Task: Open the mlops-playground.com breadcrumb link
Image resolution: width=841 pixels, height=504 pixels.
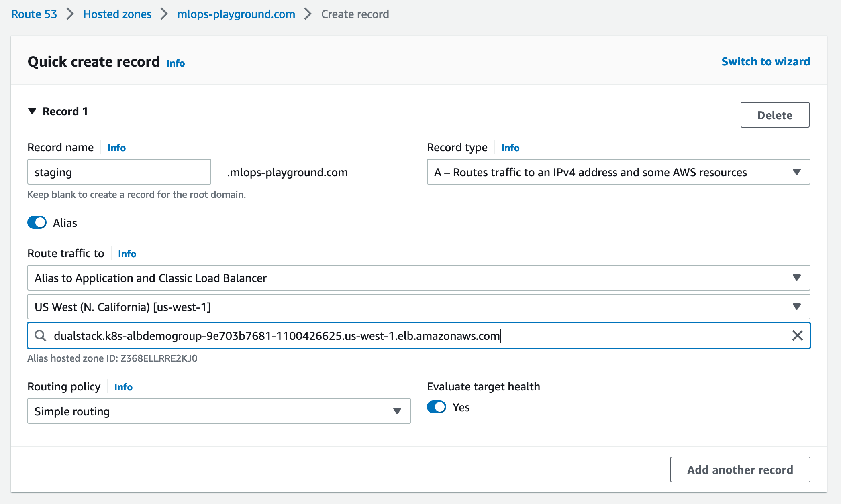Action: (x=236, y=14)
